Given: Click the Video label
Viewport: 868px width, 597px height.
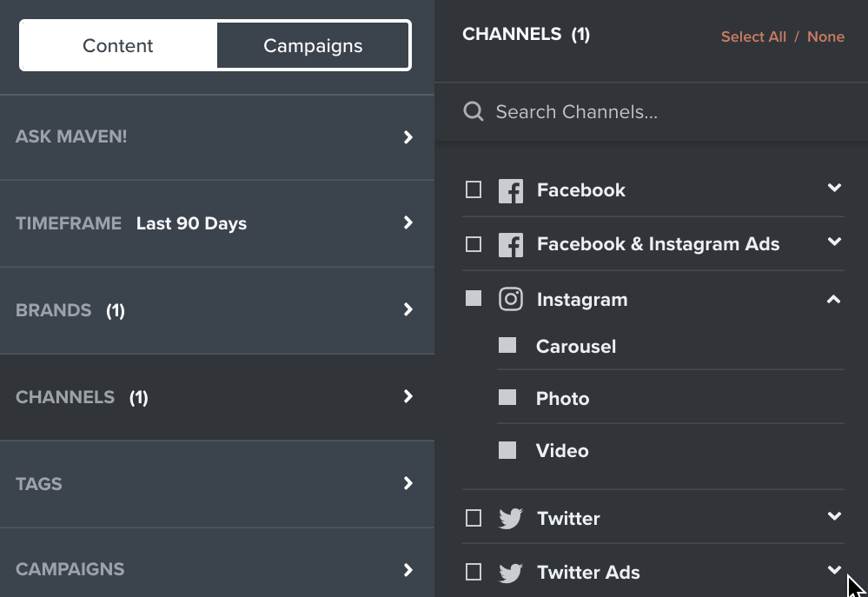Looking at the screenshot, I should coord(562,450).
